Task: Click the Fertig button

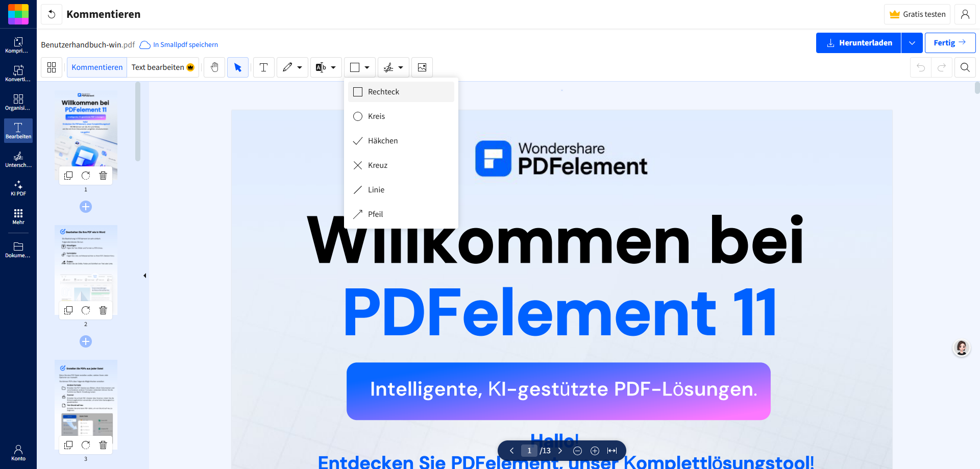Action: click(949, 42)
